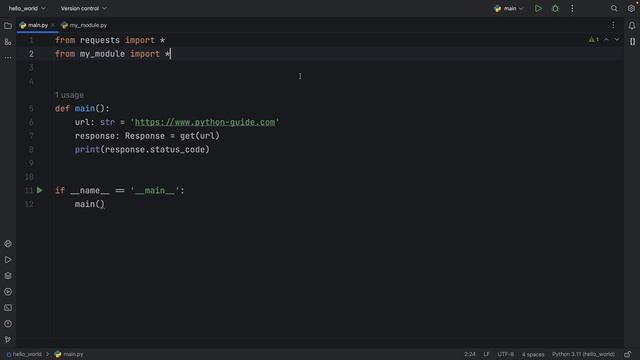Click the '1 usage' hint above main
Image resolution: width=640 pixels, height=360 pixels.
point(69,95)
